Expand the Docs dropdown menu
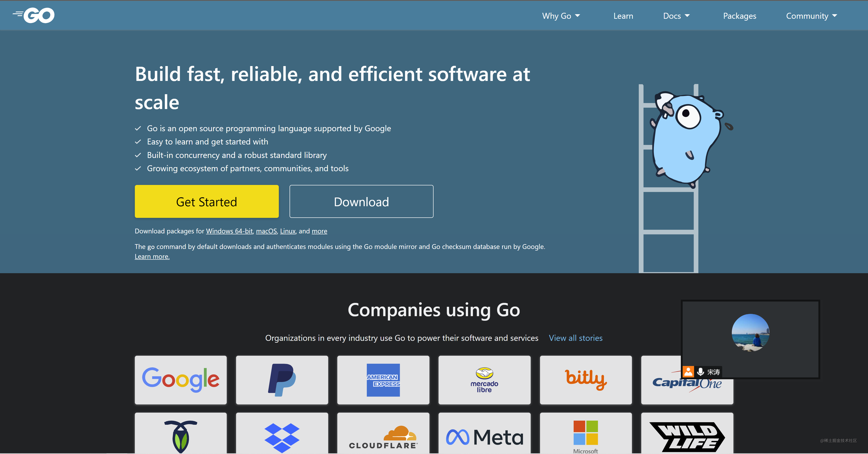868x454 pixels. pyautogui.click(x=676, y=16)
